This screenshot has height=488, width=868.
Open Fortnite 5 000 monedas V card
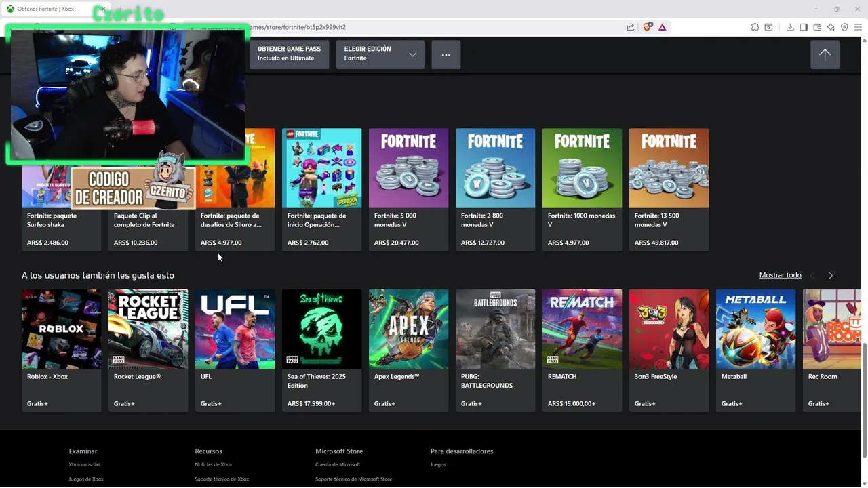408,190
